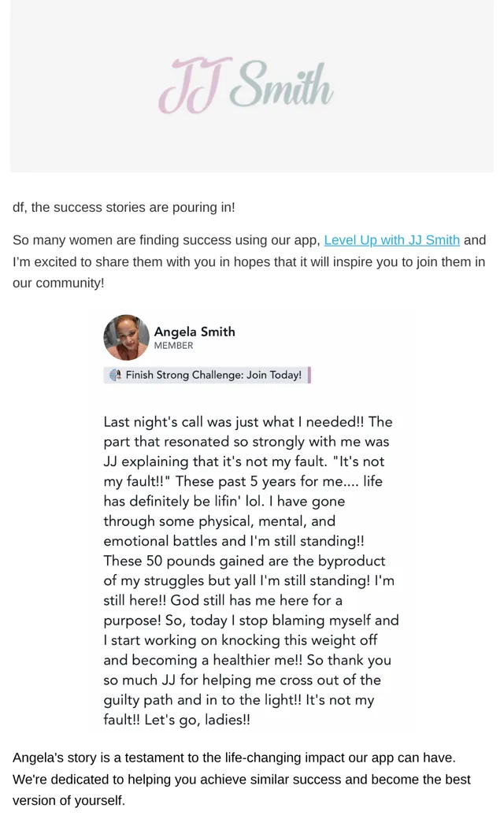Viewport: 504px width, 819px height.
Task: Click the closing words 'version of yourself.'
Action: (69, 800)
